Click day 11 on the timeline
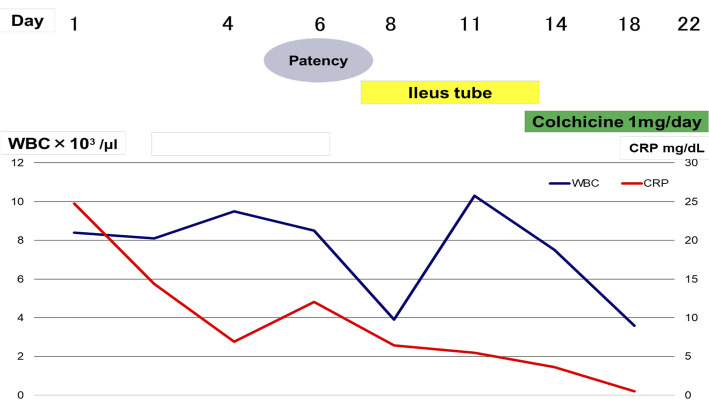This screenshot has height=402, width=709. [x=470, y=24]
